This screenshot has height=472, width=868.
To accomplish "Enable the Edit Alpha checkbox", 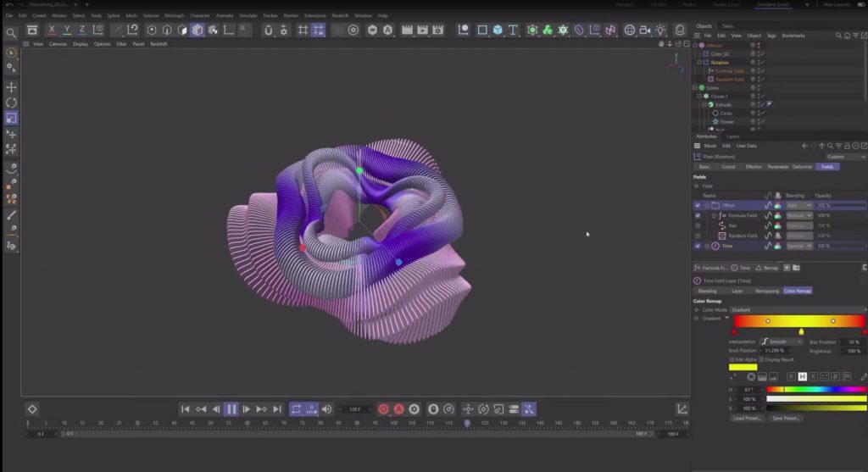I will click(732, 359).
